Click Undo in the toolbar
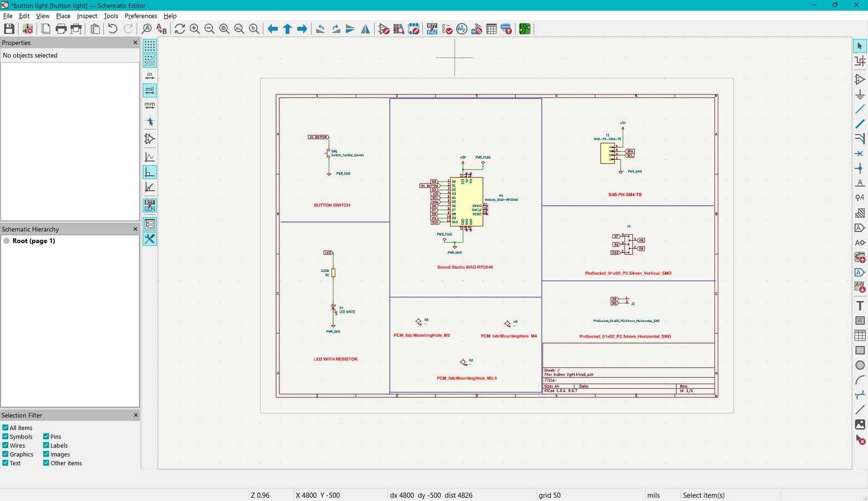The width and height of the screenshot is (868, 501). 112,29
